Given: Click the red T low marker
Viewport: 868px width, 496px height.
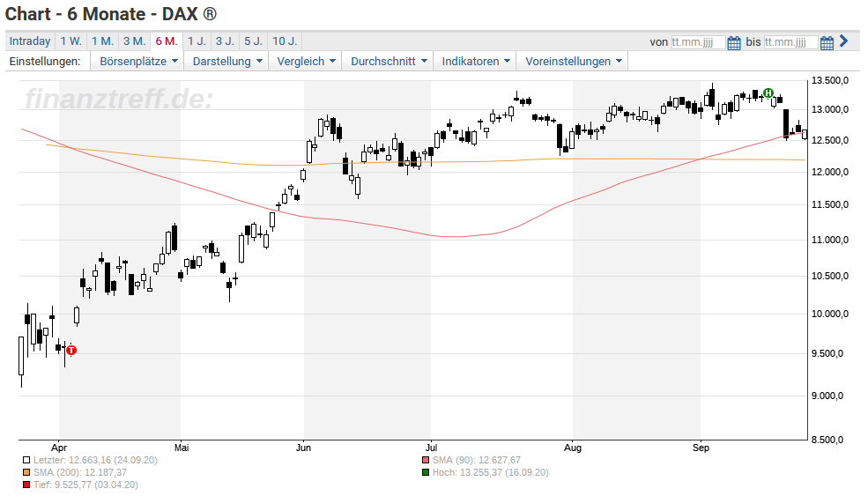Looking at the screenshot, I should (x=70, y=350).
